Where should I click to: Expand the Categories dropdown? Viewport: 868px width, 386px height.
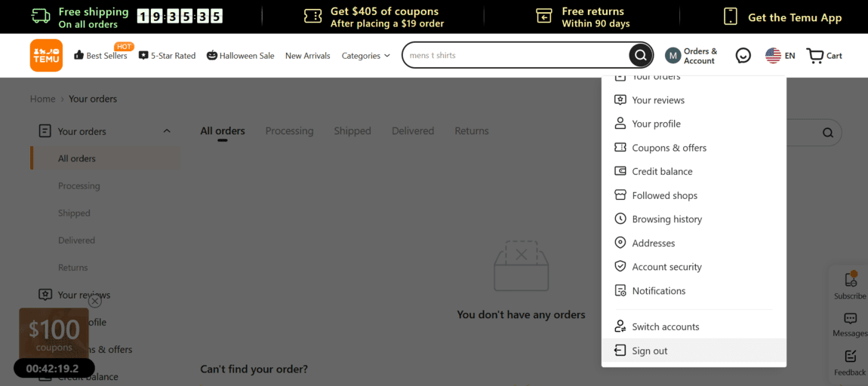click(x=366, y=56)
